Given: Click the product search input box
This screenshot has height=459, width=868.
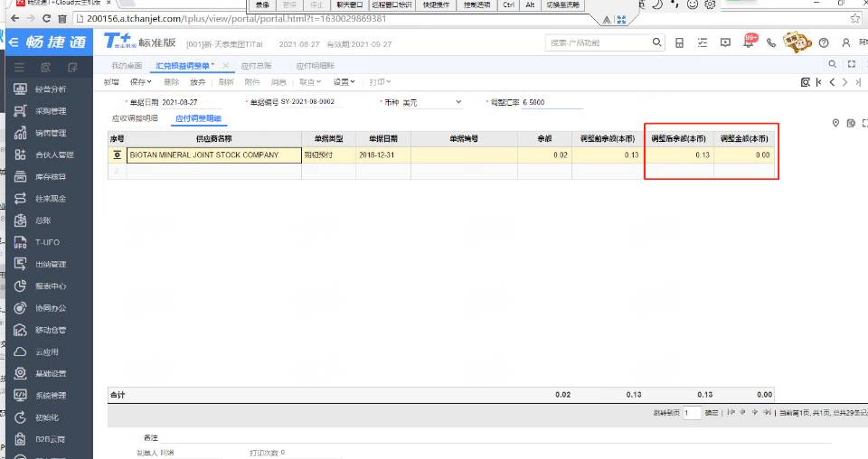Looking at the screenshot, I should [598, 42].
